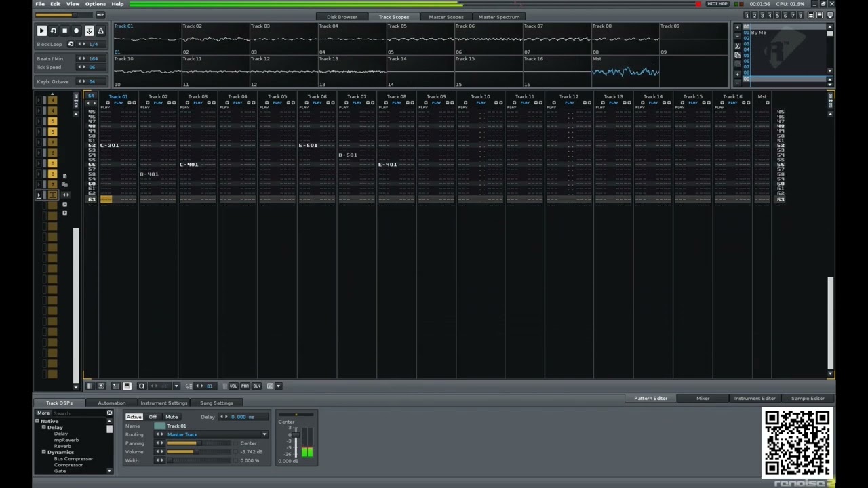Adjust the track Panning slider
The height and width of the screenshot is (488, 868).
(x=198, y=443)
